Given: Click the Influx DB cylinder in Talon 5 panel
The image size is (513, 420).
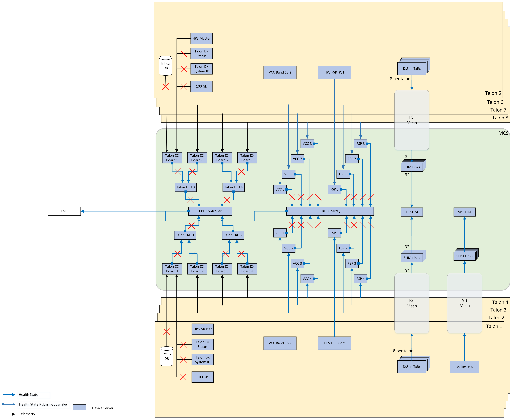Looking at the screenshot, I should 166,66.
